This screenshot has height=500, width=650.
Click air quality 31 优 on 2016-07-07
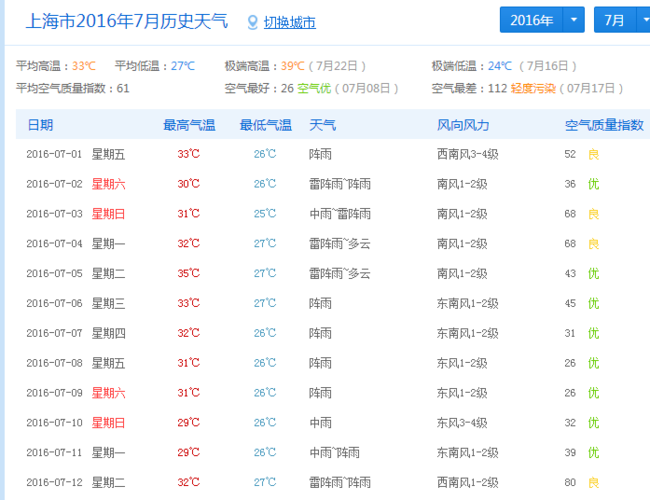[582, 333]
